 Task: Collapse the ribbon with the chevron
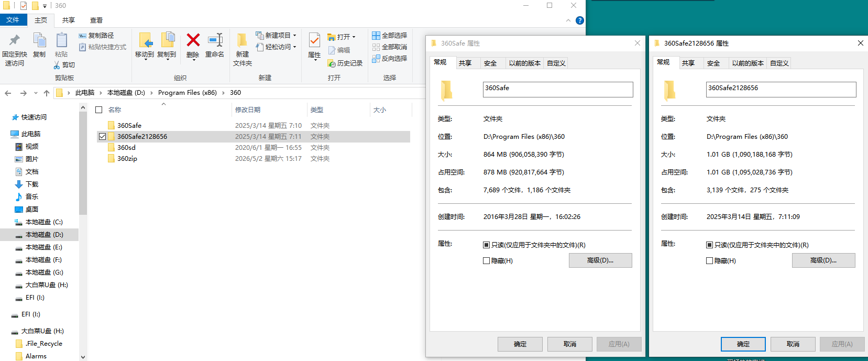[x=568, y=20]
